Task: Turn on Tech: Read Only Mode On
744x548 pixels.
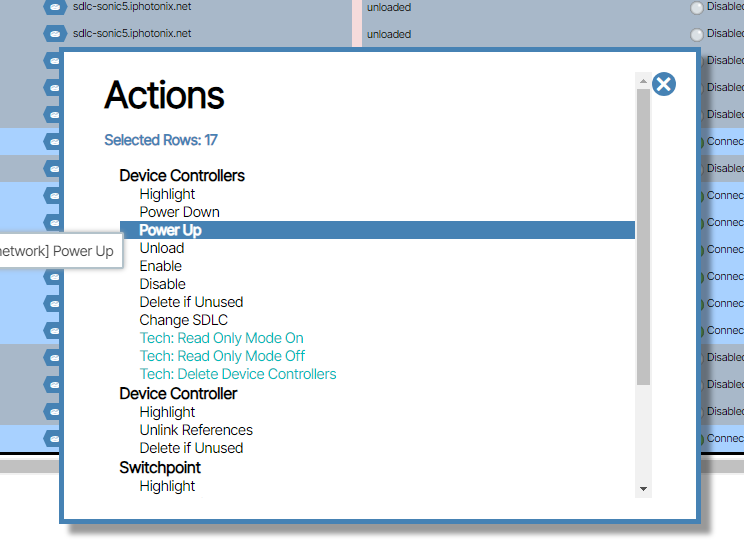Action: pyautogui.click(x=221, y=338)
